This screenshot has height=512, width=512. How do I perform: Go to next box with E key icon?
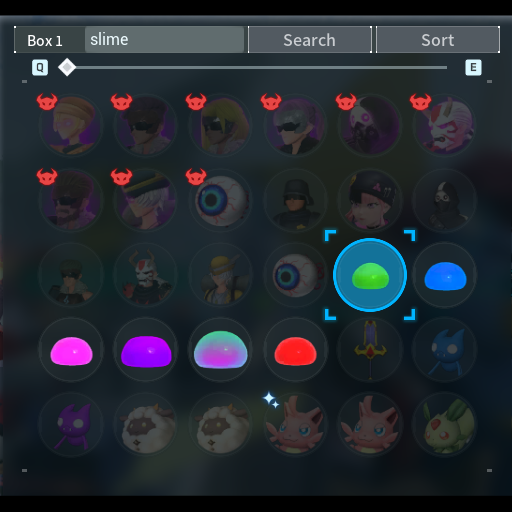point(473,68)
